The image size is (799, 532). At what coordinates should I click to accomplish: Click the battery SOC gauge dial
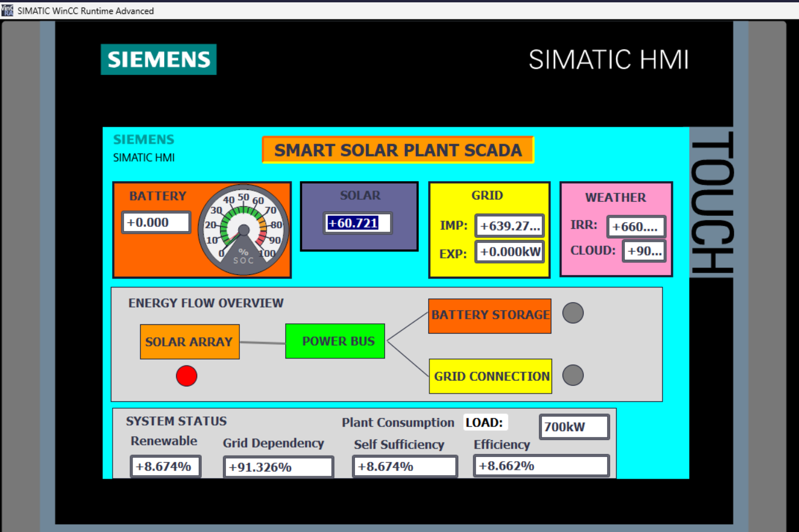244,230
